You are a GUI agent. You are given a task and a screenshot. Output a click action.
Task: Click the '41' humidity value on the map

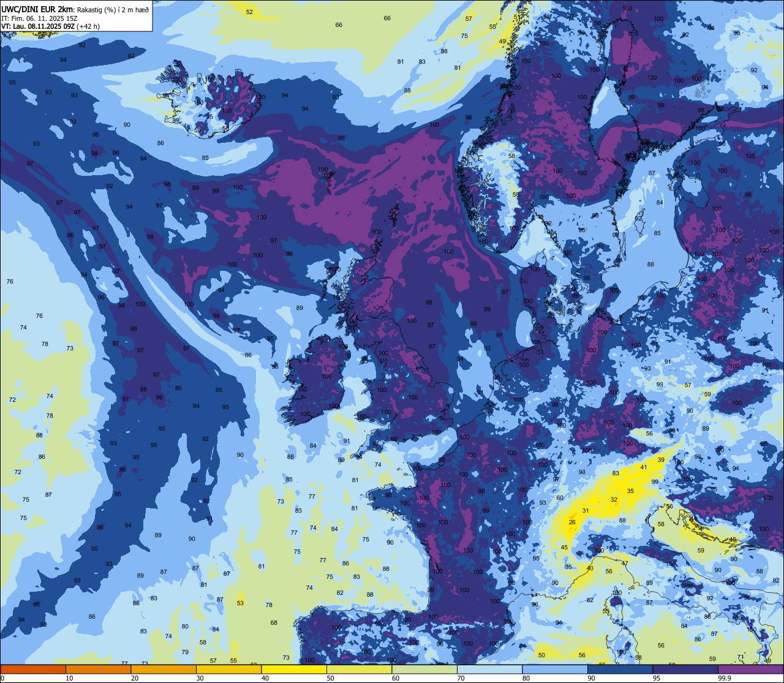click(x=643, y=467)
